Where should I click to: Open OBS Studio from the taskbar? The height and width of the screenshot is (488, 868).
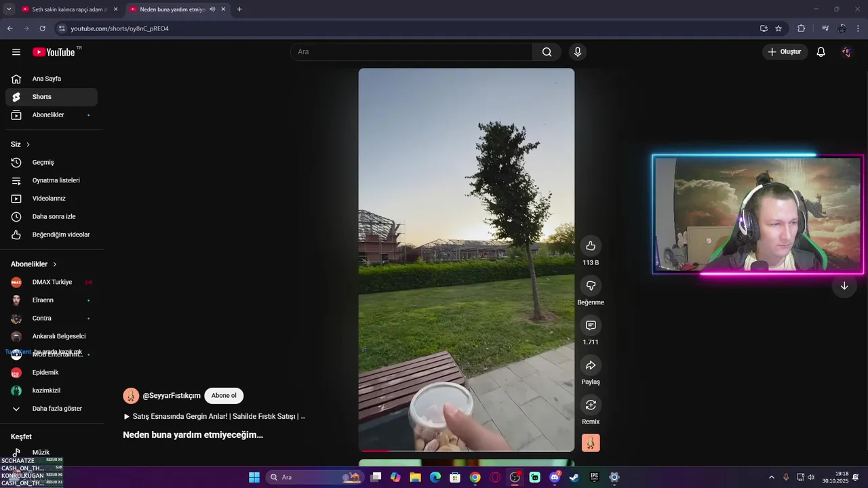pos(515,477)
